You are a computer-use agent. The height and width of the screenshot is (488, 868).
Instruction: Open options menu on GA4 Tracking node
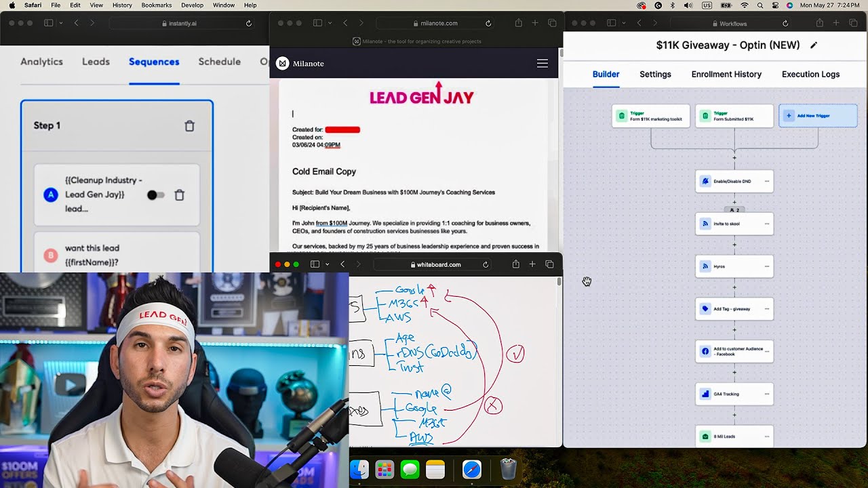(767, 394)
